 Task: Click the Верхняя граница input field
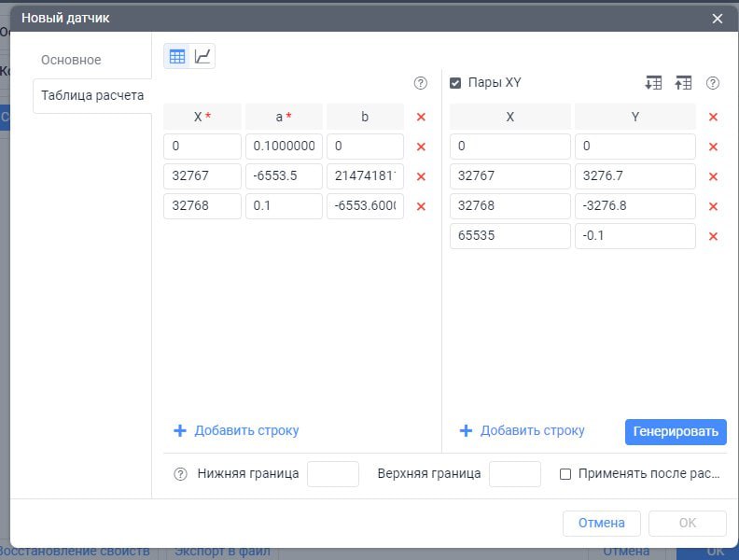pos(515,474)
